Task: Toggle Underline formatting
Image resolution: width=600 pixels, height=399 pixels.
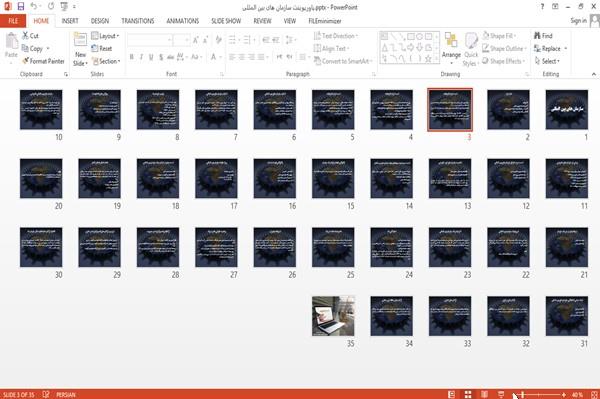Action: [151, 57]
